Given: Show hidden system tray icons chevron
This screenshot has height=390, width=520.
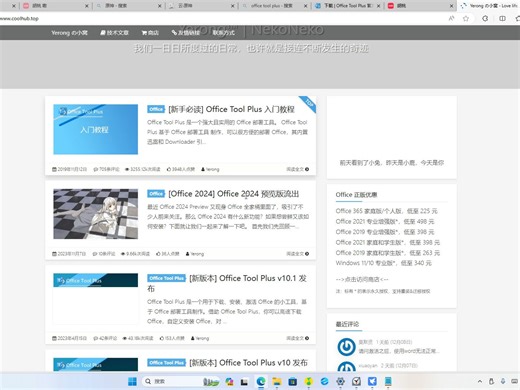Looking at the screenshot, I should coord(480,381).
